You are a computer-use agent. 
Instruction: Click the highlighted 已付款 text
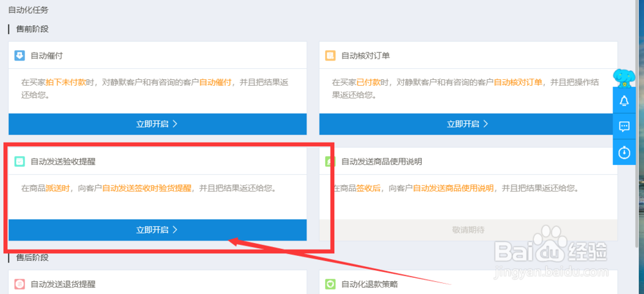tap(368, 83)
